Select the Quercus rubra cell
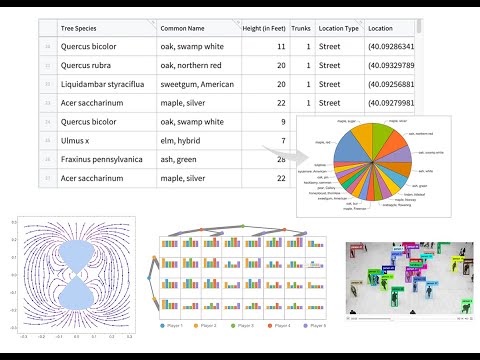 107,65
